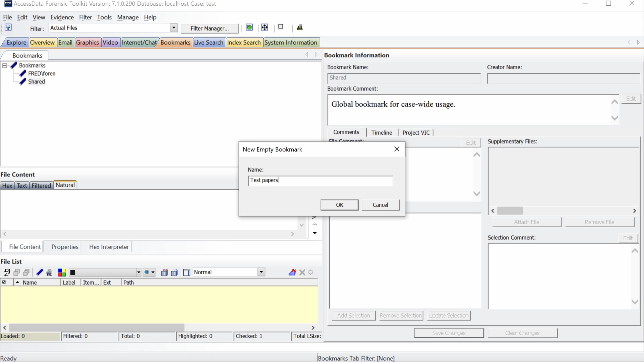Open the list view style dropdown arrow
The height and width of the screenshot is (362, 644).
coord(153,272)
